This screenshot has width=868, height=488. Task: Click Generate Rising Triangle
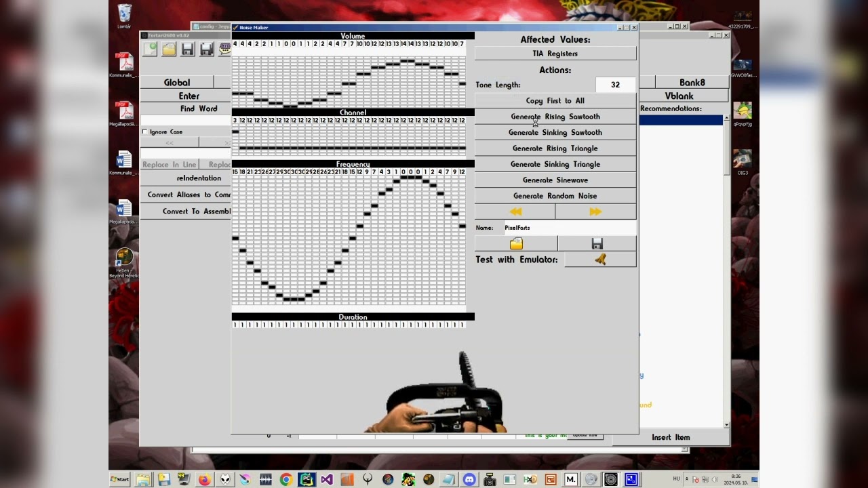(x=555, y=148)
